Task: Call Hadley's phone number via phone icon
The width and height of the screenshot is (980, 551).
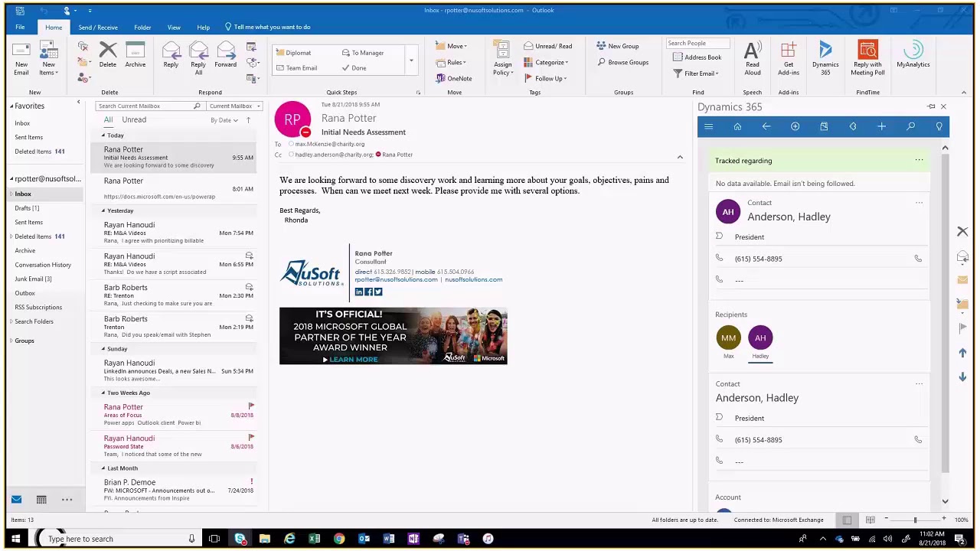Action: click(x=918, y=259)
